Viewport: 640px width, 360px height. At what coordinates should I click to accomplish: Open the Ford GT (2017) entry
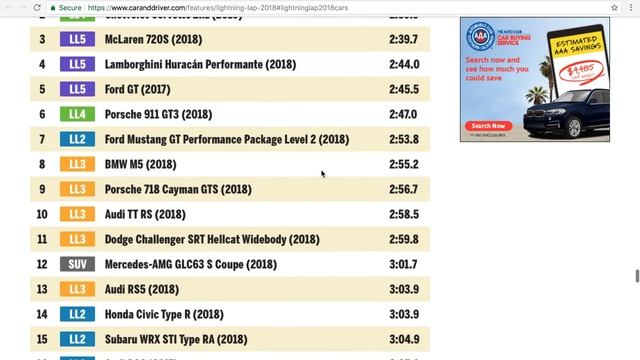pyautogui.click(x=138, y=89)
